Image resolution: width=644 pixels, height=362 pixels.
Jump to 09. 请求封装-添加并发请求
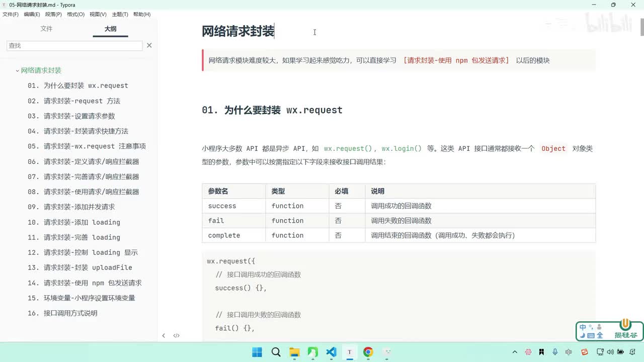click(71, 207)
